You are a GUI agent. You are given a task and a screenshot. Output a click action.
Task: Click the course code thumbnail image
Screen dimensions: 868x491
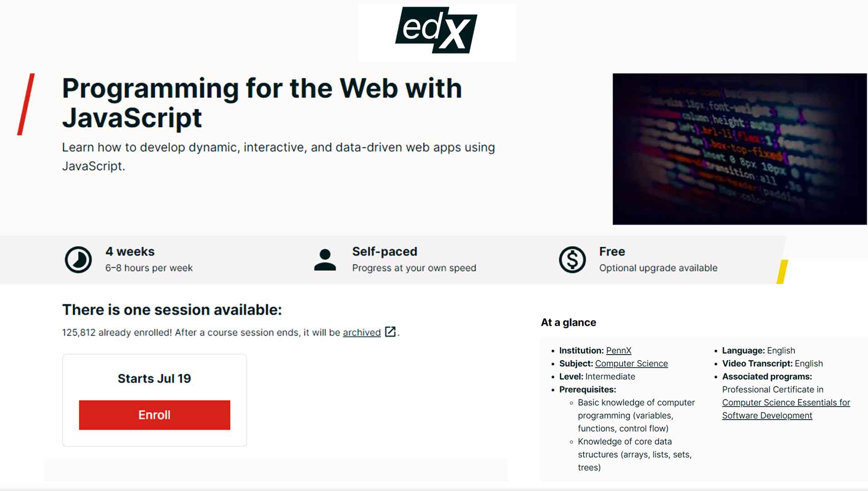point(739,149)
